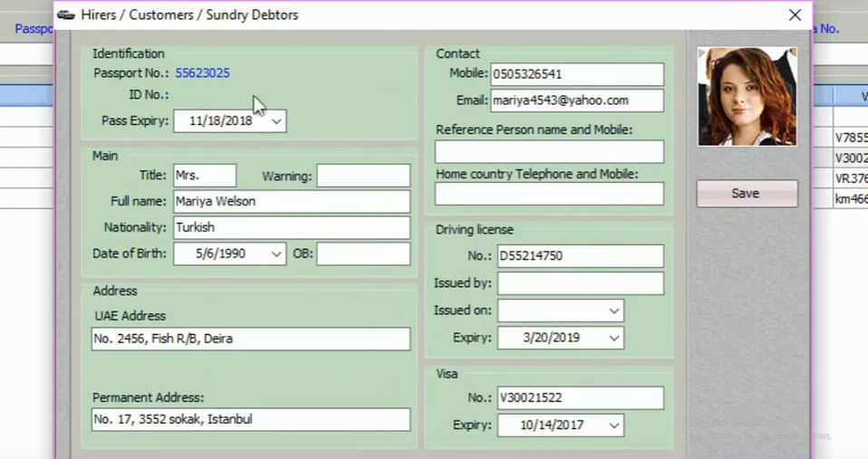Select the Title field containing Mrs.
868x459 pixels.
click(205, 176)
